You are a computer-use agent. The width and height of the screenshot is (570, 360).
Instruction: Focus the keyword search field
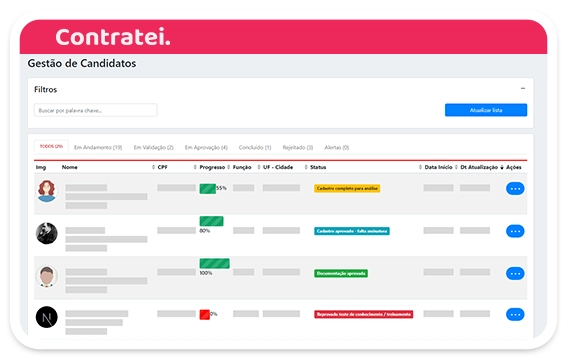96,110
